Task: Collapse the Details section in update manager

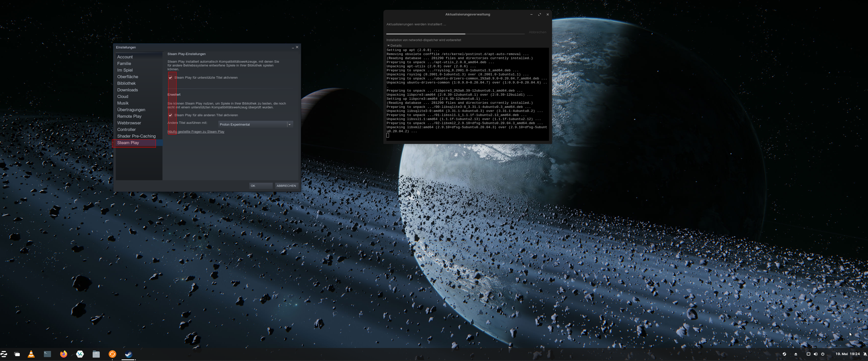Action: (394, 46)
